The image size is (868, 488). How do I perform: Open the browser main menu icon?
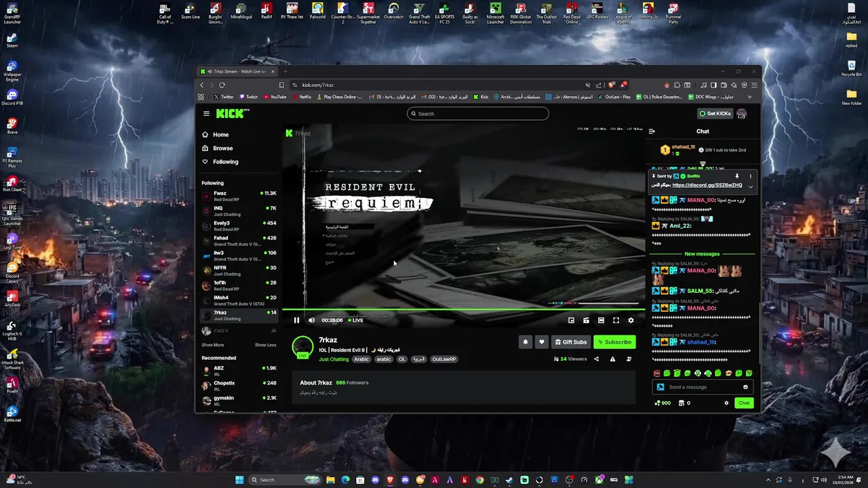tap(754, 85)
